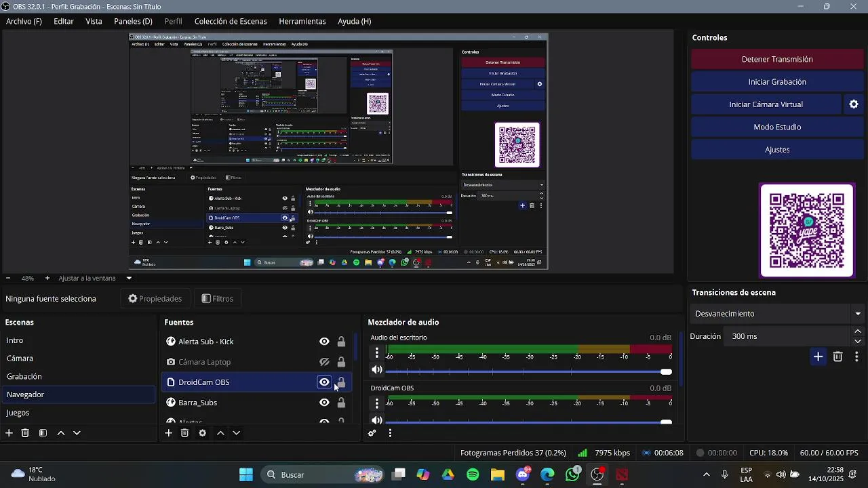868x488 pixels.
Task: Open the mixer menu dots beside the gears
Action: pyautogui.click(x=390, y=433)
